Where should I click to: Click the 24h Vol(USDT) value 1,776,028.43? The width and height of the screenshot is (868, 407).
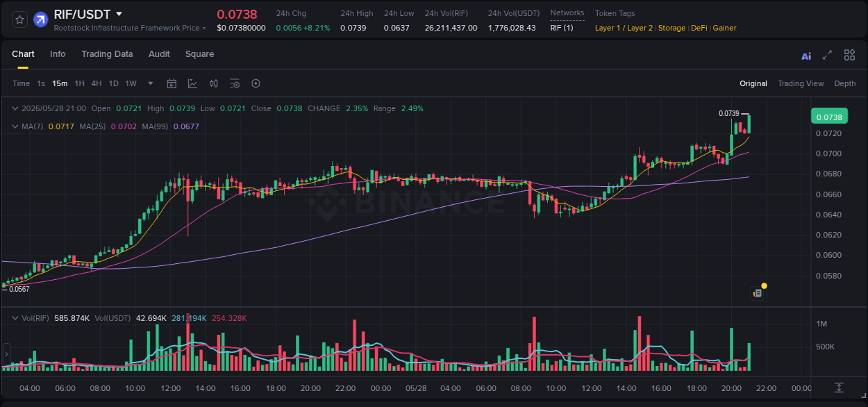pos(512,28)
